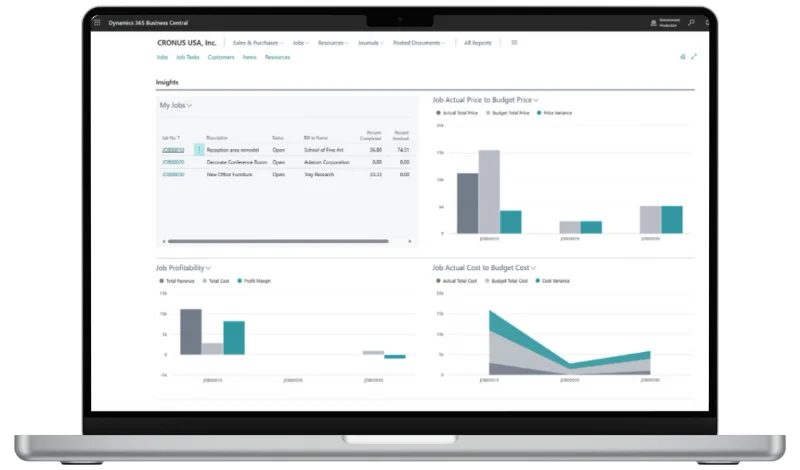
Task: Click the Environment Production indicator icon
Action: click(651, 21)
